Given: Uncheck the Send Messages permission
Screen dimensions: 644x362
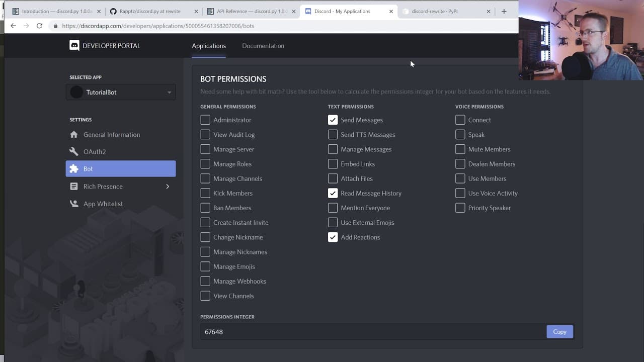Looking at the screenshot, I should [x=333, y=120].
